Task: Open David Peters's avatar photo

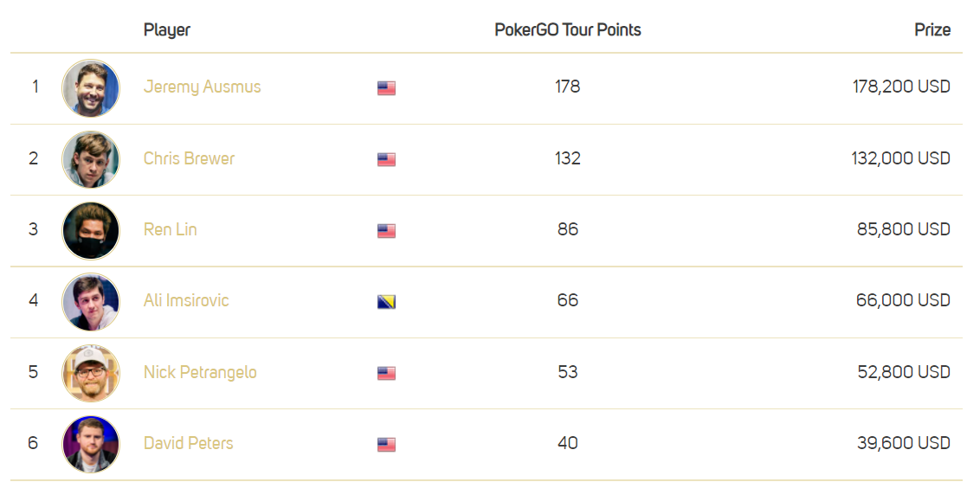Action: click(91, 444)
